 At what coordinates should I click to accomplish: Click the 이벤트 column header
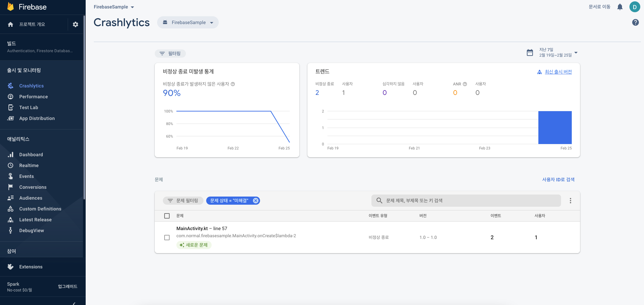496,216
